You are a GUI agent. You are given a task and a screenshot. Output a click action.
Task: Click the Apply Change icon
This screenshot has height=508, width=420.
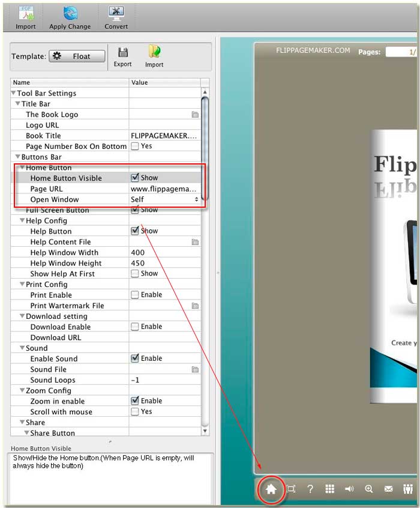pyautogui.click(x=70, y=14)
